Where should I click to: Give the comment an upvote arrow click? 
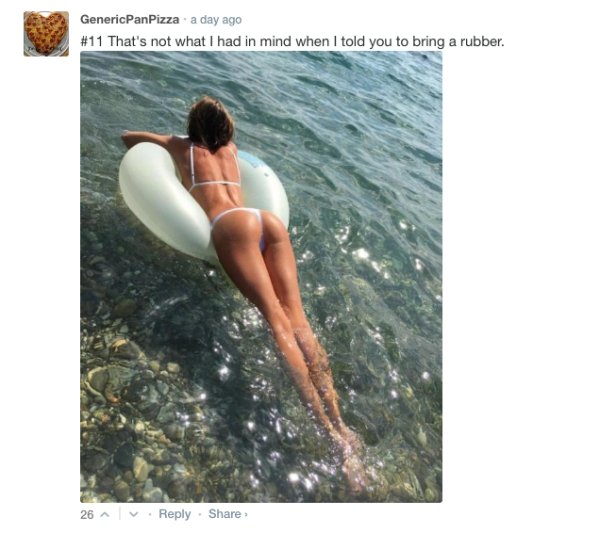[104, 515]
